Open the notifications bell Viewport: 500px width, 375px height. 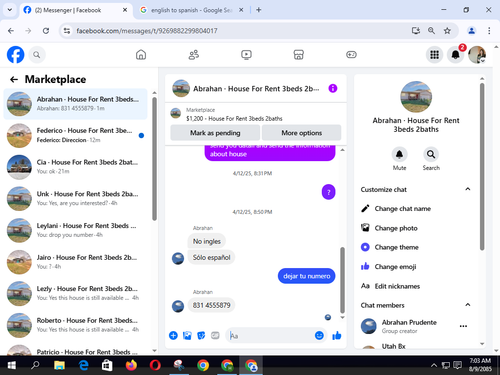point(455,55)
